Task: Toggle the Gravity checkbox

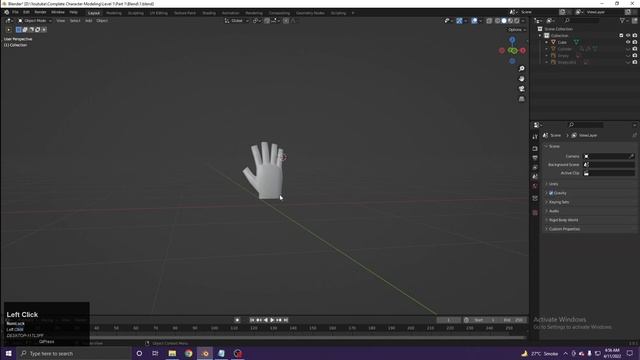Action: click(551, 193)
